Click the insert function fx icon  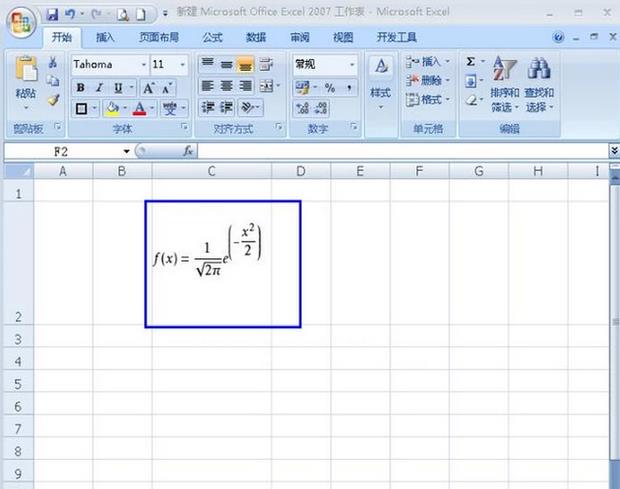point(187,151)
